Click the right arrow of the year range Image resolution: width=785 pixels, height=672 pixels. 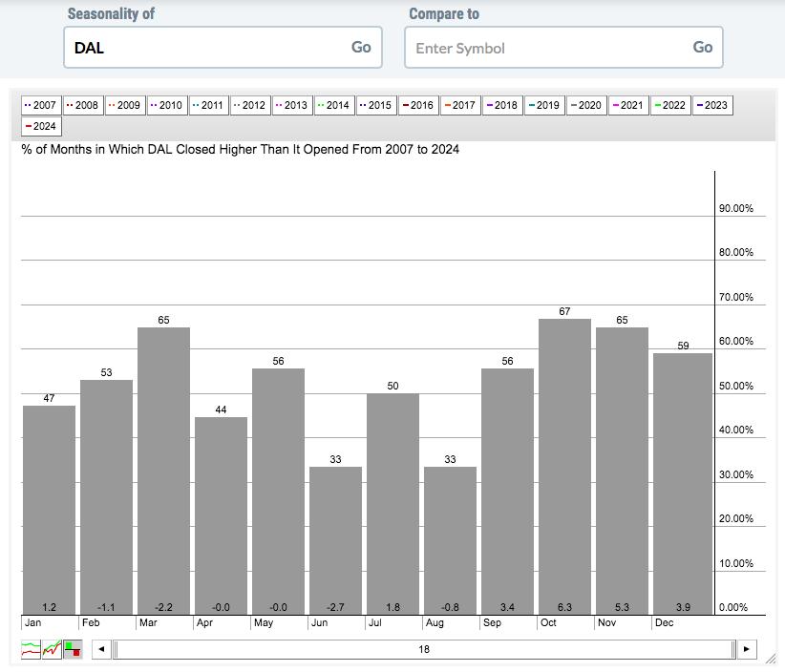point(747,649)
